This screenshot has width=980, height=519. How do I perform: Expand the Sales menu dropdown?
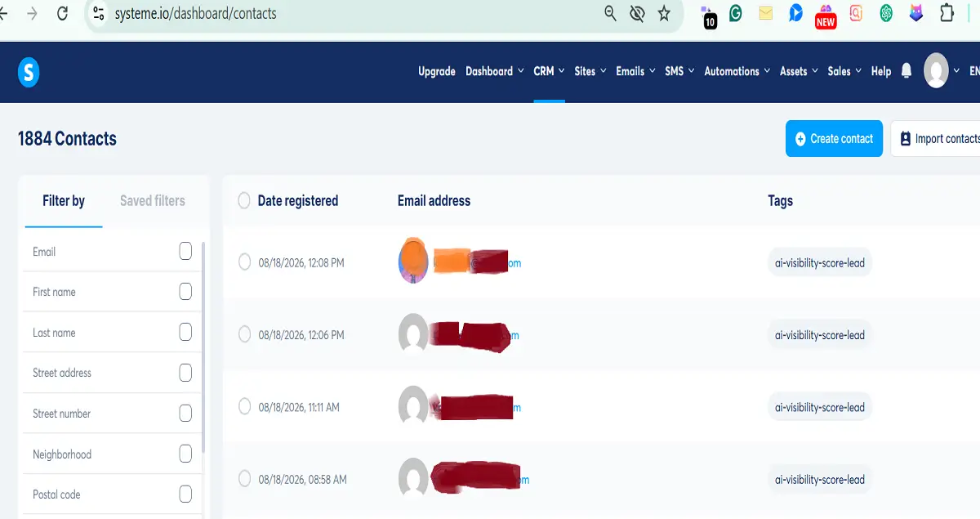(844, 71)
